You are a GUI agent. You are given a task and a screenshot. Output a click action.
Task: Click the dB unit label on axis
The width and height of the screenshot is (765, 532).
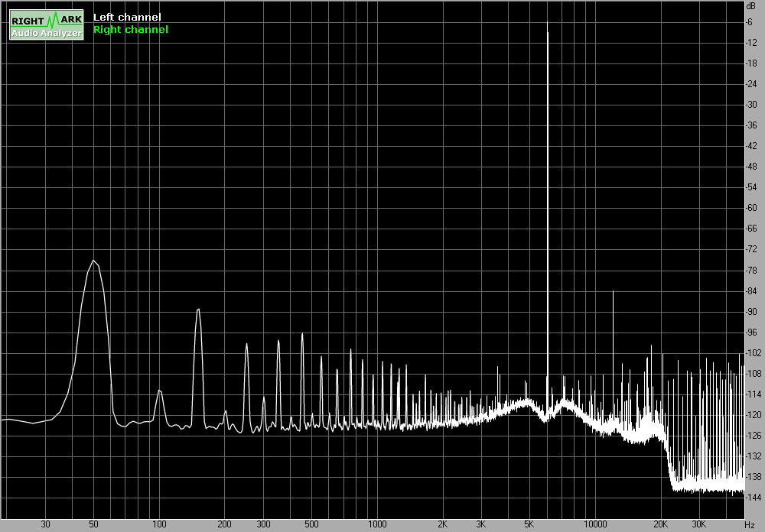(x=751, y=6)
